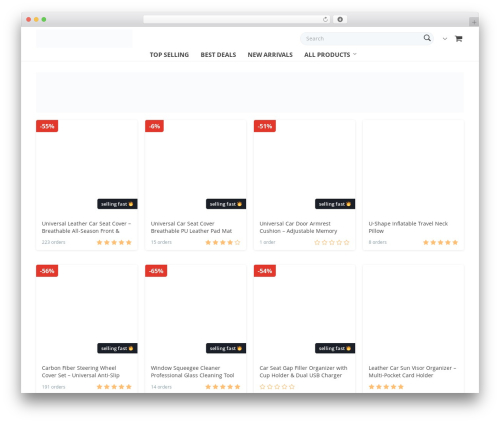Screen dimensions: 500x423
Task: Open a new browser tab with plus
Action: (474, 22)
